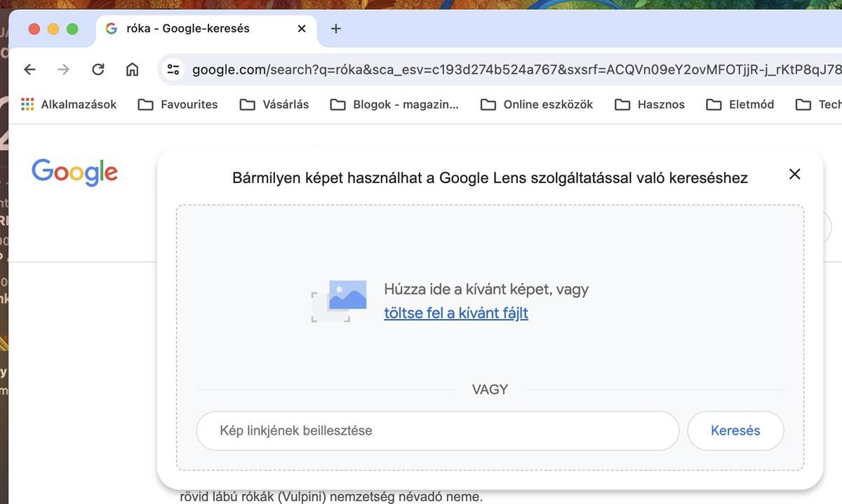Minimize window with the yellow button
The image size is (842, 504).
(x=53, y=29)
